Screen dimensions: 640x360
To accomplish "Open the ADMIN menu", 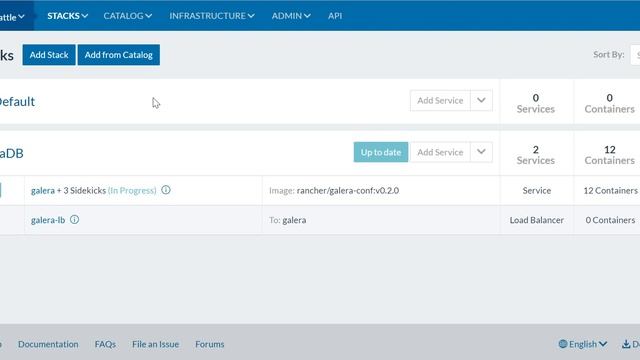I will [291, 16].
